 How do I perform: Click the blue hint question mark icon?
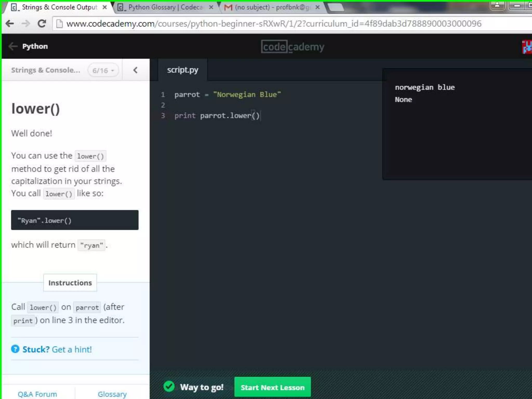click(x=15, y=349)
